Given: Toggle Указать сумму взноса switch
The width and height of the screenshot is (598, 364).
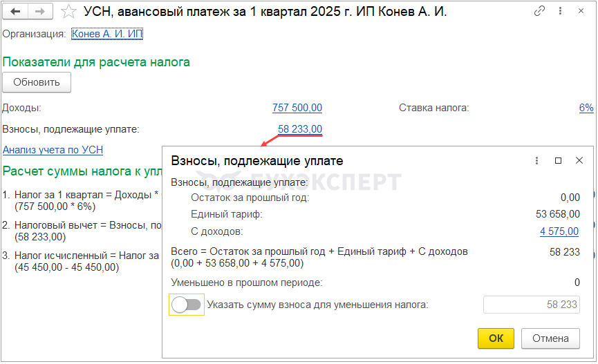Looking at the screenshot, I should pos(186,305).
